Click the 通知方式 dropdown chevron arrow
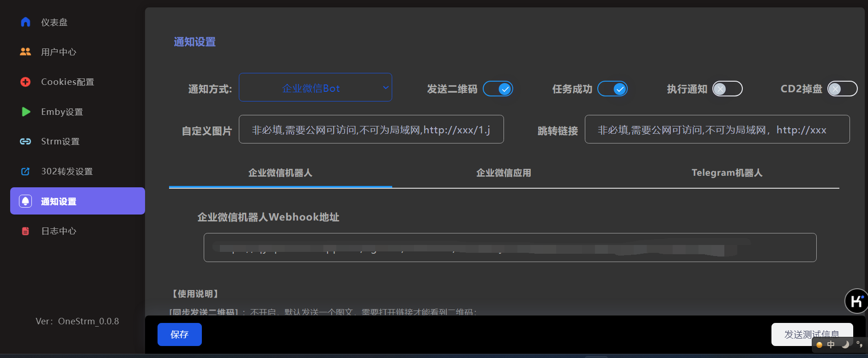This screenshot has width=868, height=358. (385, 88)
